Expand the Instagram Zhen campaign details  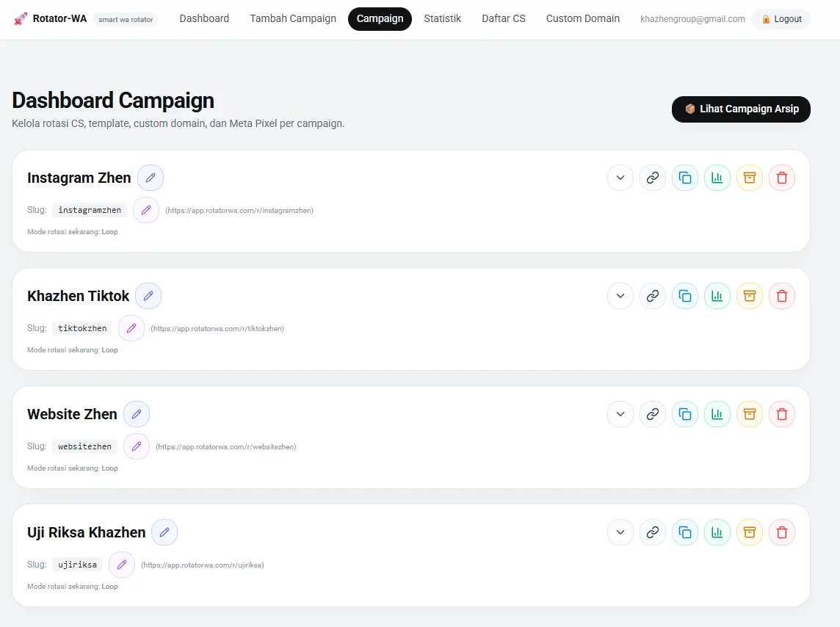point(620,178)
